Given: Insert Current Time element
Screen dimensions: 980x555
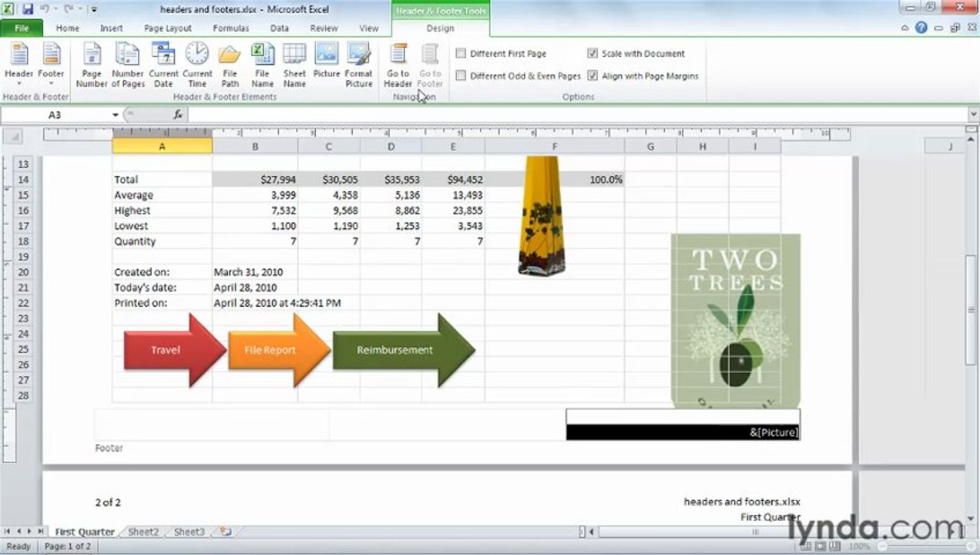Looking at the screenshot, I should click(197, 65).
